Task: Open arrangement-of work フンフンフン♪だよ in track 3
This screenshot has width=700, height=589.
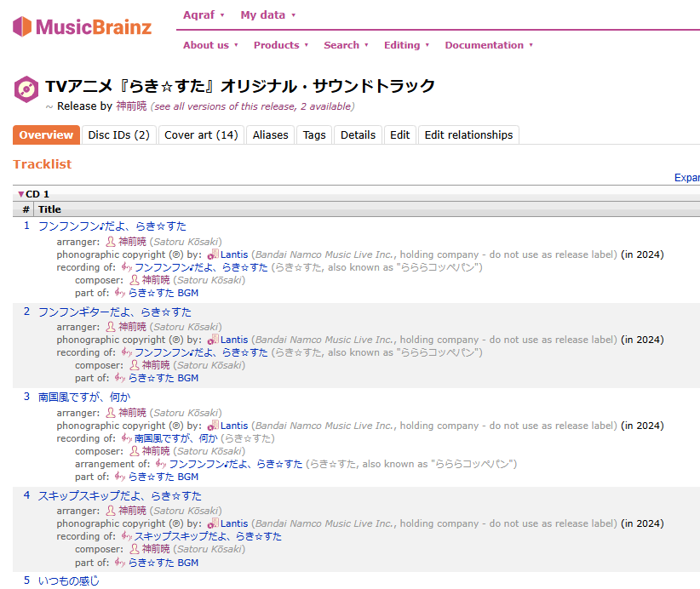Action: (236, 464)
